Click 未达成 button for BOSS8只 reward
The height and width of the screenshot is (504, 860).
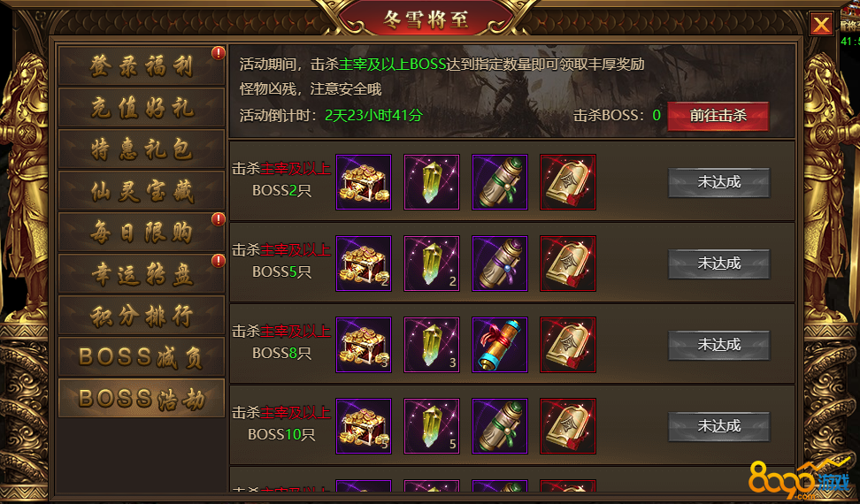tap(718, 345)
